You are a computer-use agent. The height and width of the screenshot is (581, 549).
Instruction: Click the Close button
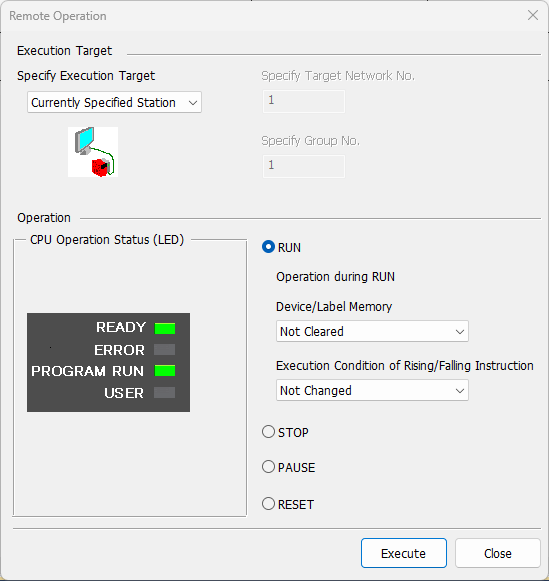(498, 553)
